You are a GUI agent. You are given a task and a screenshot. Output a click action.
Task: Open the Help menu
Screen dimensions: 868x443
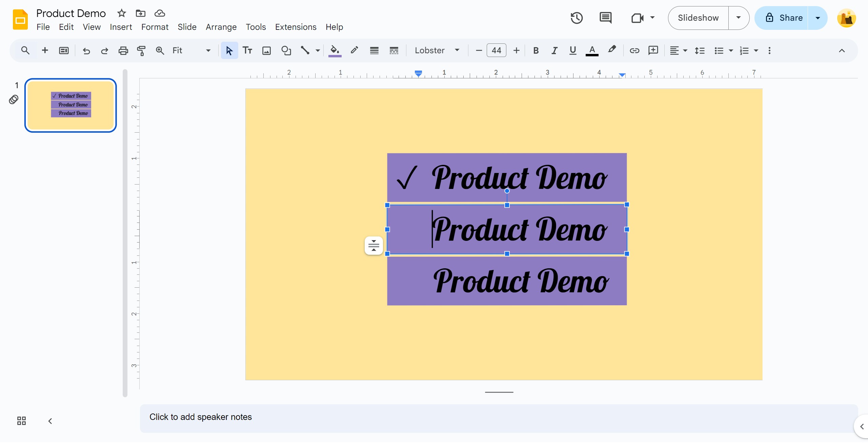334,27
